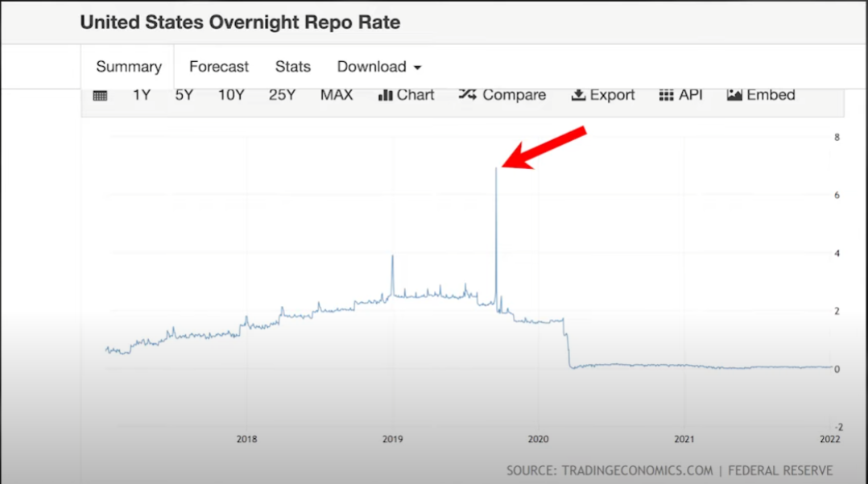The width and height of the screenshot is (868, 484).
Task: Expand the Download dropdown menu
Action: [x=379, y=67]
